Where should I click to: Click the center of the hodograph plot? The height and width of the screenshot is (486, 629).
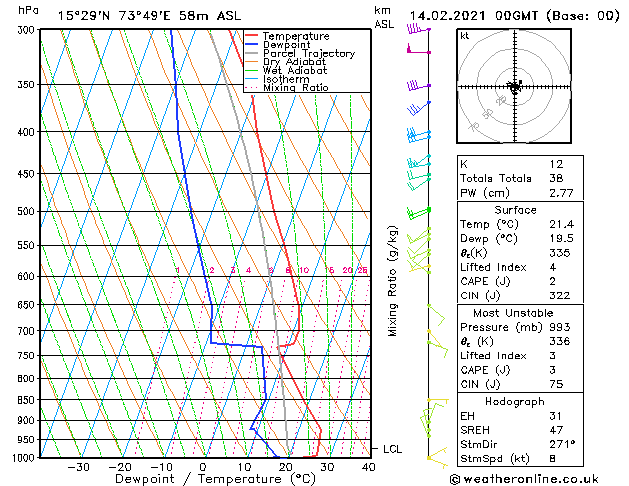click(515, 87)
